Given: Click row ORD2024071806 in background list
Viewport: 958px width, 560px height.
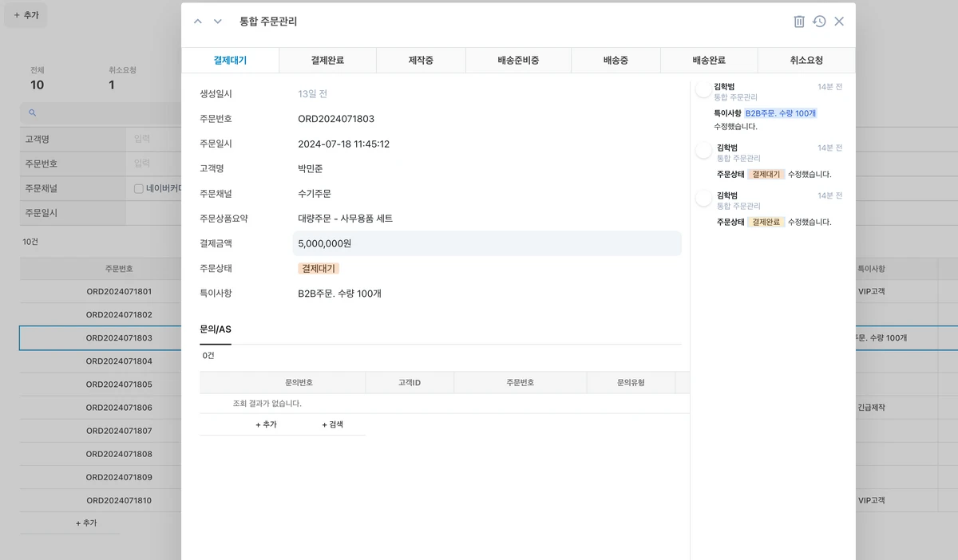Looking at the screenshot, I should point(119,408).
